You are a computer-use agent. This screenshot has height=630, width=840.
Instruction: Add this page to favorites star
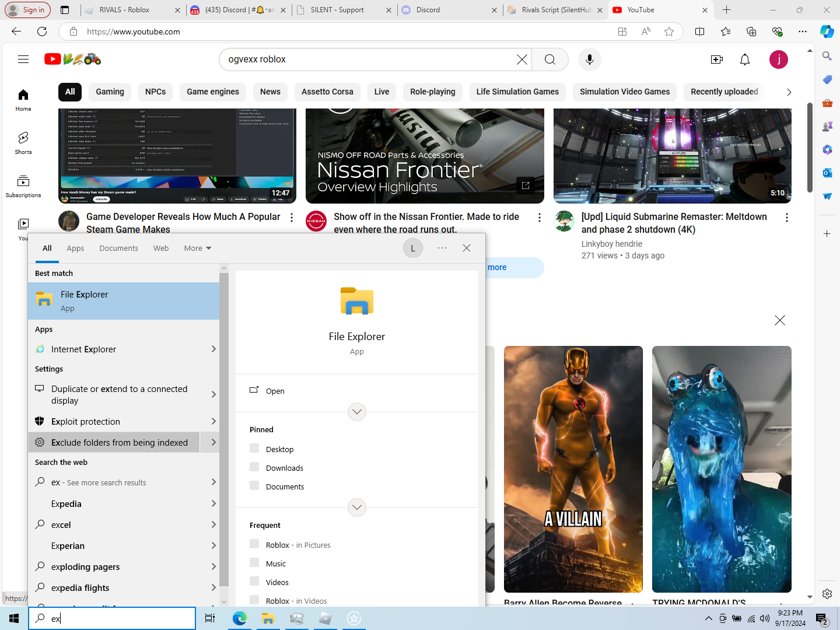coord(669,32)
